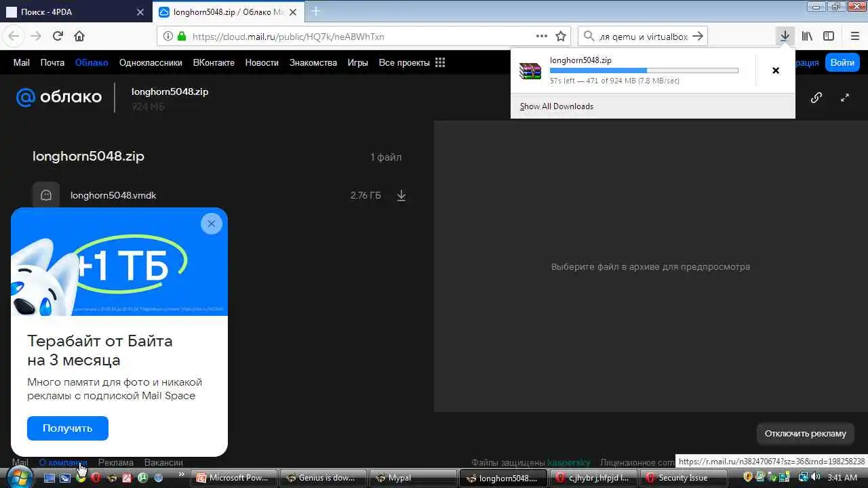Click the search go arrow in search bar

698,36
